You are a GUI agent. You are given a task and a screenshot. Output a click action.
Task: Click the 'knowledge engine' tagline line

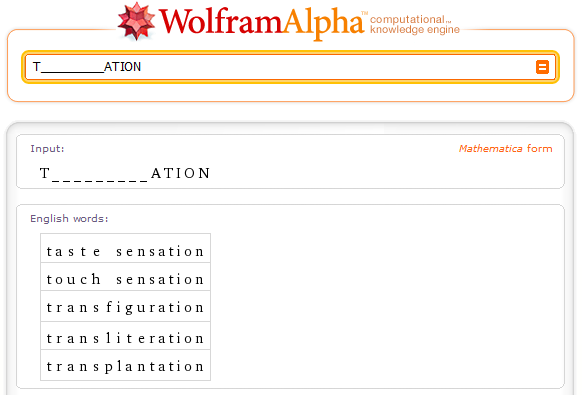coord(415,30)
